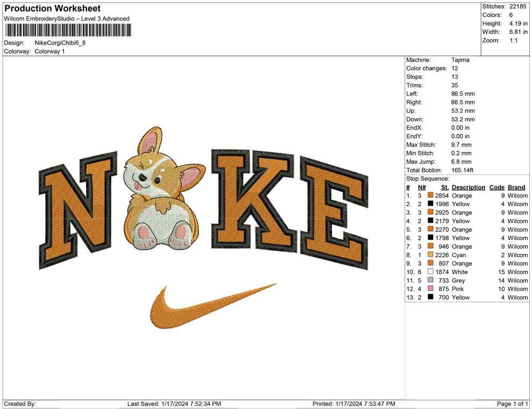532x409 pixels.
Task: Click the Height value 4.19 in
Action: (518, 24)
